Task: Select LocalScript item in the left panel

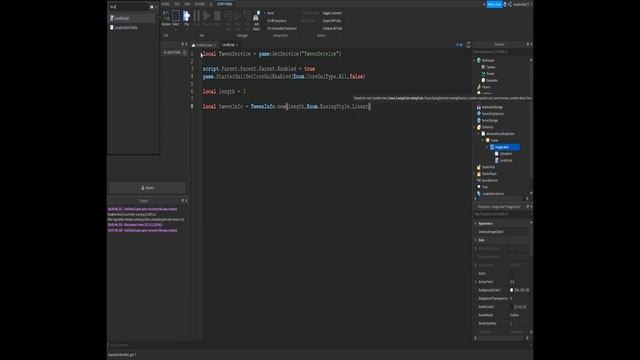Action: click(x=132, y=18)
